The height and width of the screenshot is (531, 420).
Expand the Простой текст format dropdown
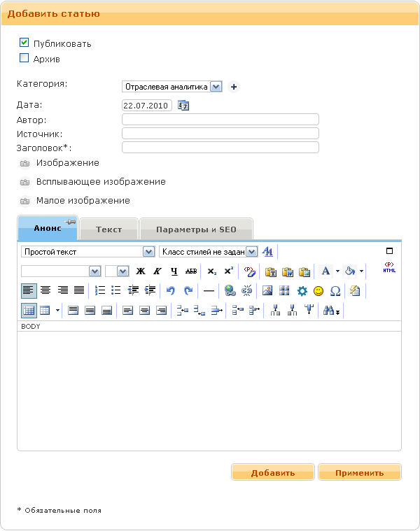click(148, 252)
